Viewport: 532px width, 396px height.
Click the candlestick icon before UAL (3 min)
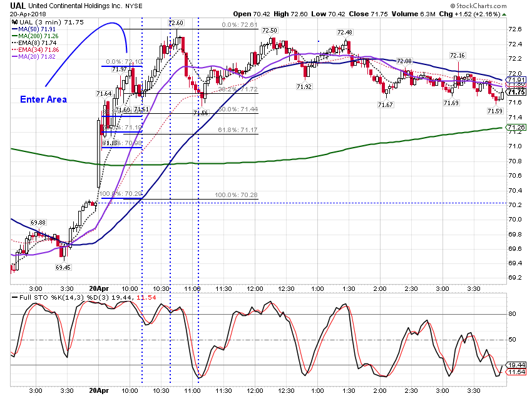pyautogui.click(x=14, y=23)
